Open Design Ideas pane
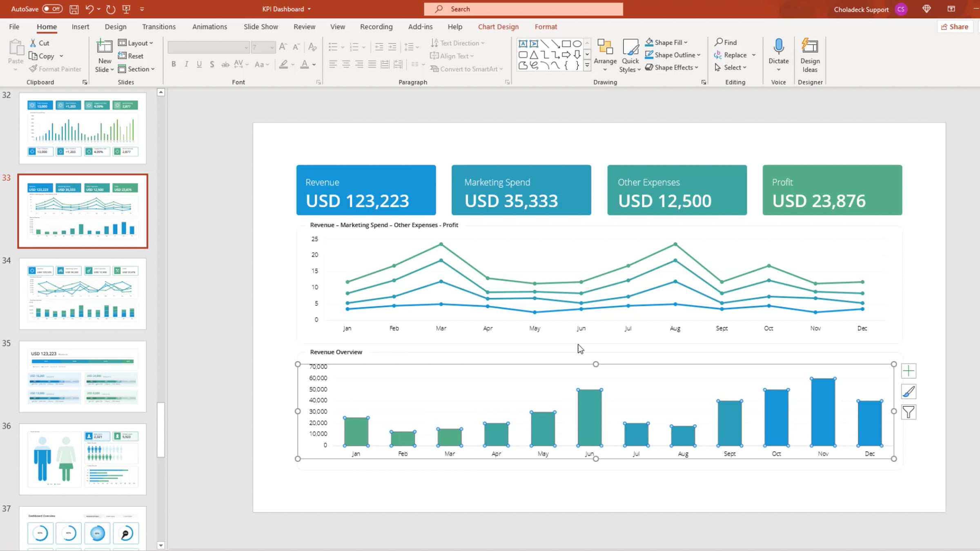 pyautogui.click(x=810, y=56)
